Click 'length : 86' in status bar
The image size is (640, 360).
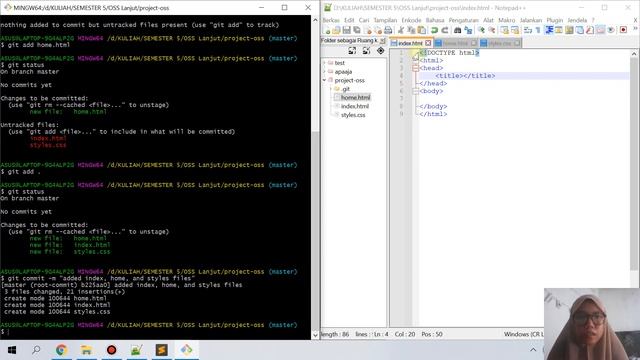pos(335,334)
